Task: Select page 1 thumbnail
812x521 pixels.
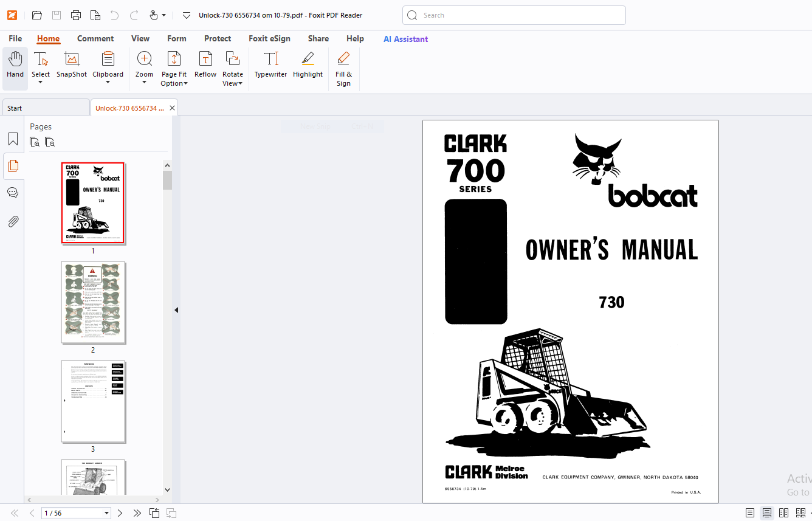Action: (x=93, y=203)
